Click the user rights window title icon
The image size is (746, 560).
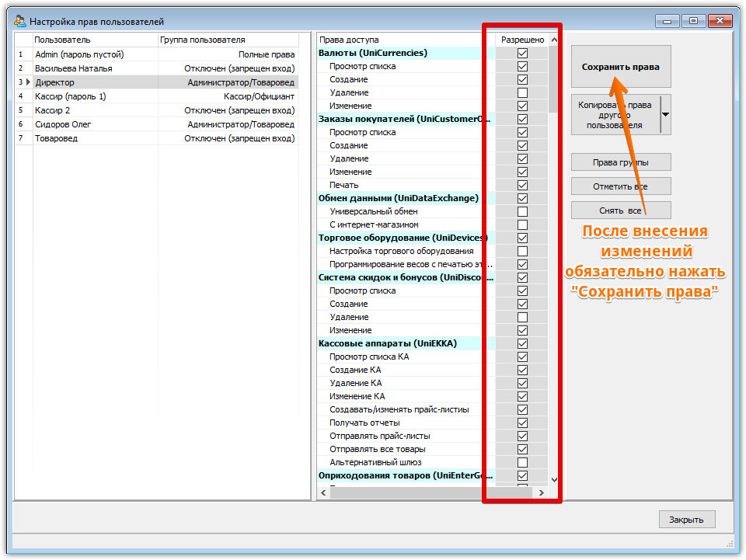(x=20, y=21)
